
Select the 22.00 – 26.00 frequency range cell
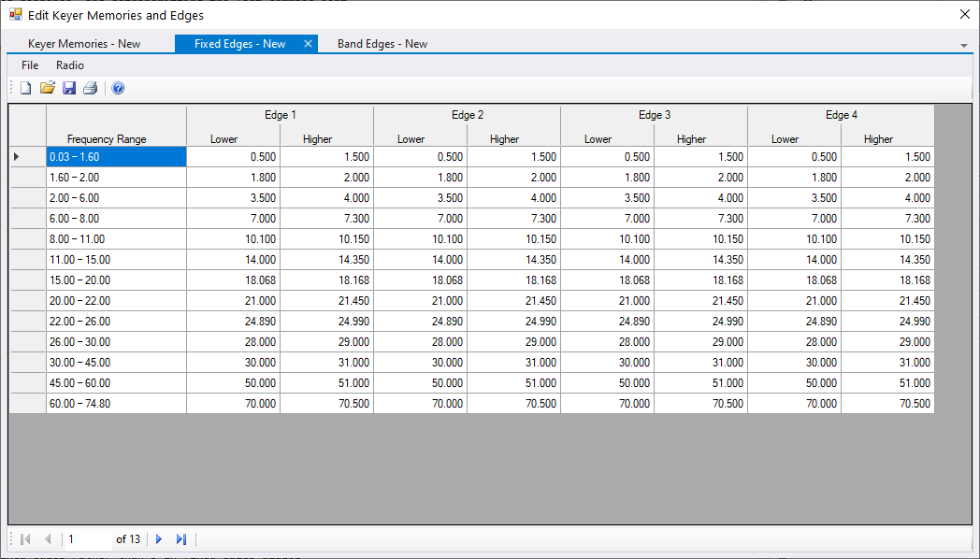(116, 322)
